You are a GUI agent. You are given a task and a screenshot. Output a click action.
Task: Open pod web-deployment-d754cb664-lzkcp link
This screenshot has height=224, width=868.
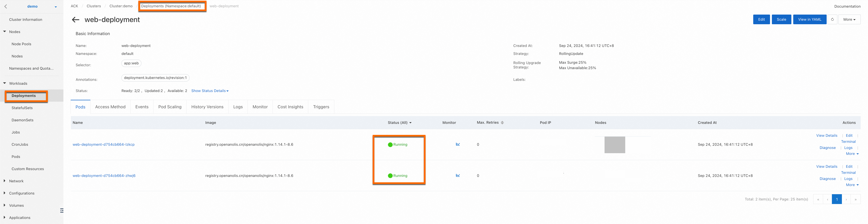point(103,145)
